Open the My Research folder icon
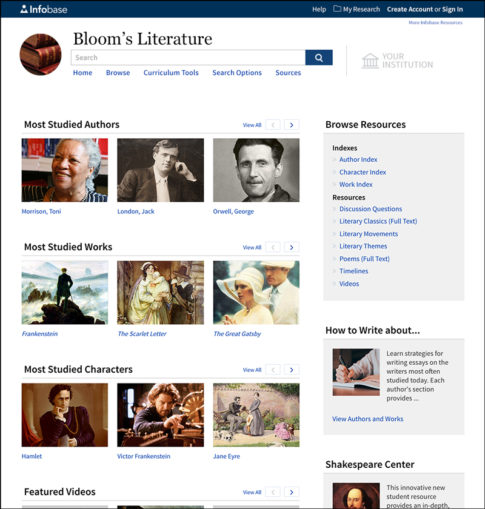This screenshot has height=509, width=485. (337, 9)
